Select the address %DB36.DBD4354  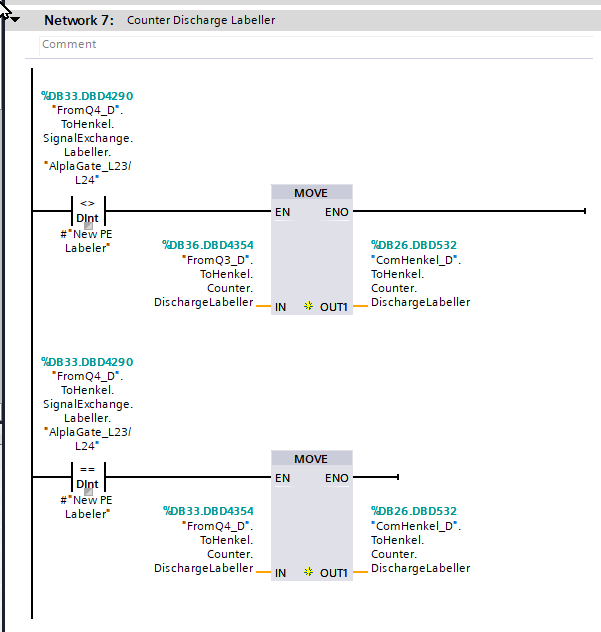(208, 245)
